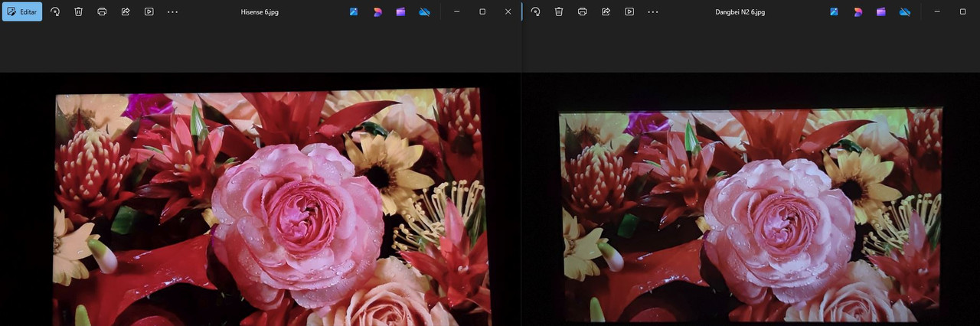Share the Dangbei N2 6.jpg photo
The height and width of the screenshot is (326, 980).
tap(606, 11)
